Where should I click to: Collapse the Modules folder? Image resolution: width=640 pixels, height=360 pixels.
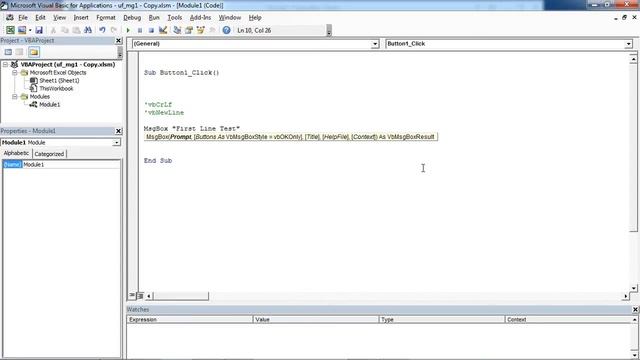point(15,97)
